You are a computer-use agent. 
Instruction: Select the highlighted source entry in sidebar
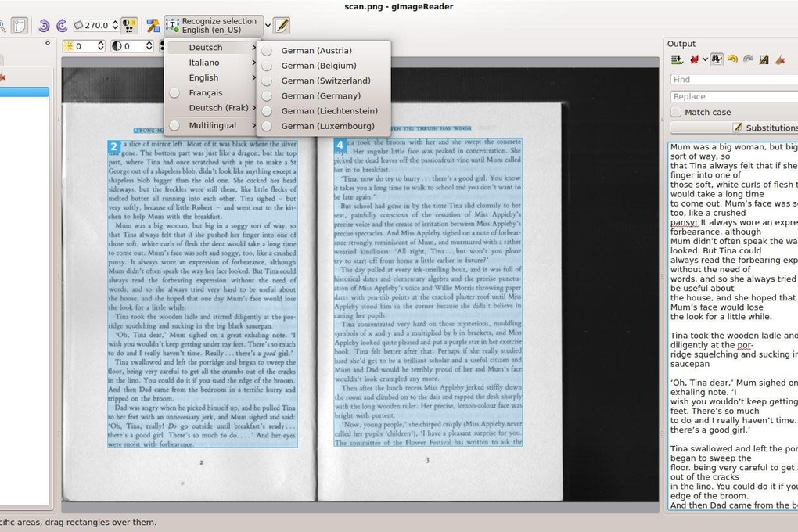pos(24,92)
